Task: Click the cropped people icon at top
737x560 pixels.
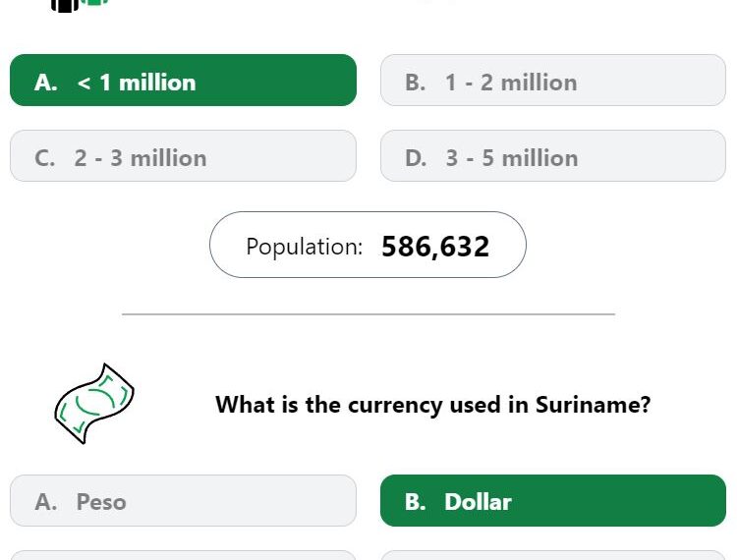Action: [x=80, y=6]
